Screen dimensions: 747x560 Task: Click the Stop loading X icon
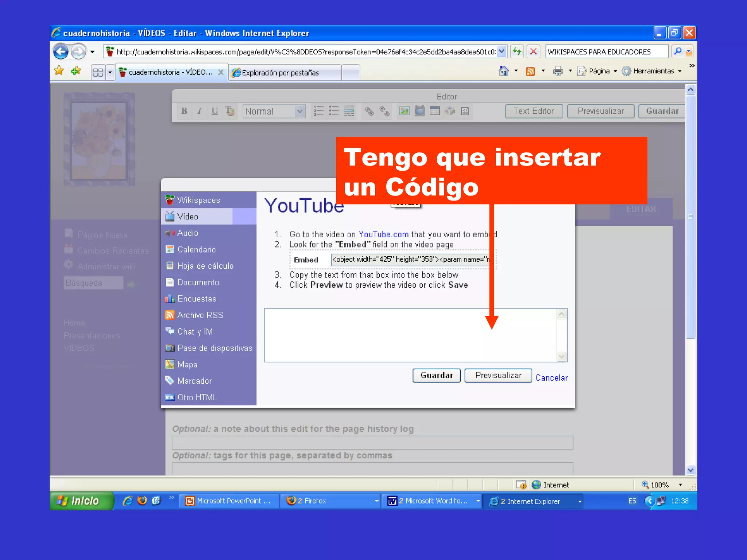point(533,52)
